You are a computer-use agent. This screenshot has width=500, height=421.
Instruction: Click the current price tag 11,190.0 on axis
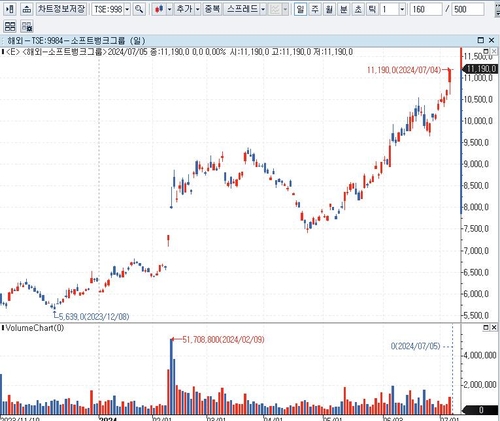tap(480, 69)
